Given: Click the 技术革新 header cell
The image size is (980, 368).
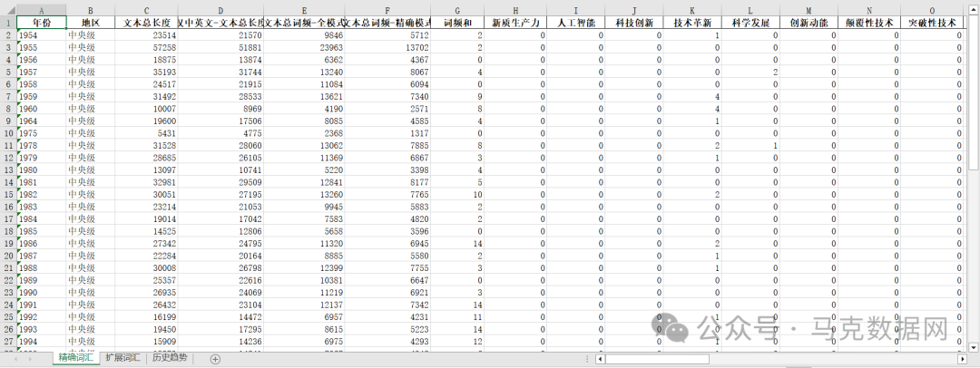Looking at the screenshot, I should 691,23.
